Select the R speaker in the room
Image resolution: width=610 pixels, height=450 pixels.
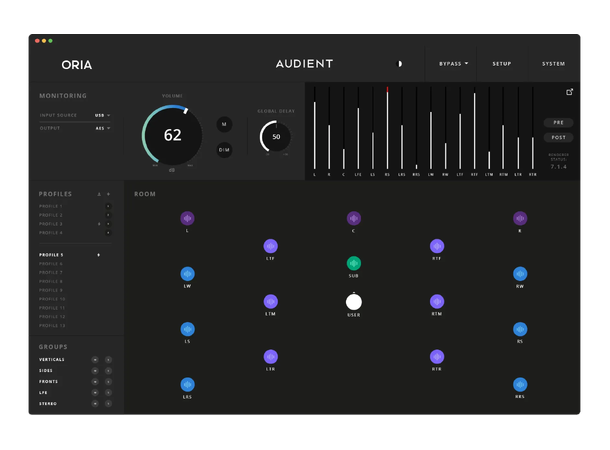click(x=520, y=219)
